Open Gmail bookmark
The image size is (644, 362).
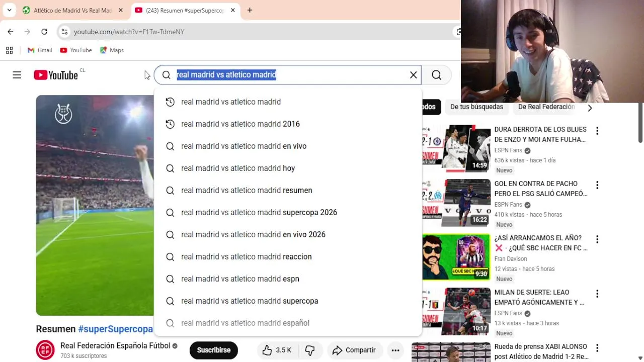pos(40,50)
